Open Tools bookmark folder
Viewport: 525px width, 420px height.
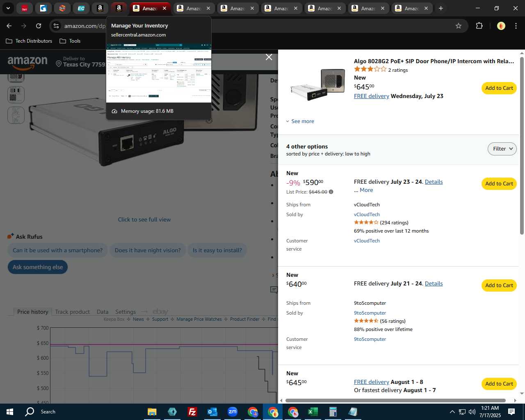(x=70, y=41)
